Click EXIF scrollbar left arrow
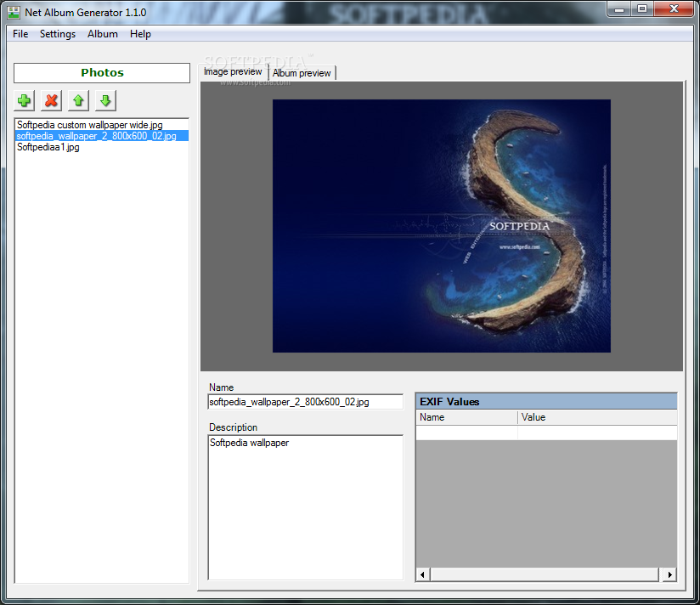The width and height of the screenshot is (700, 605). click(x=423, y=574)
